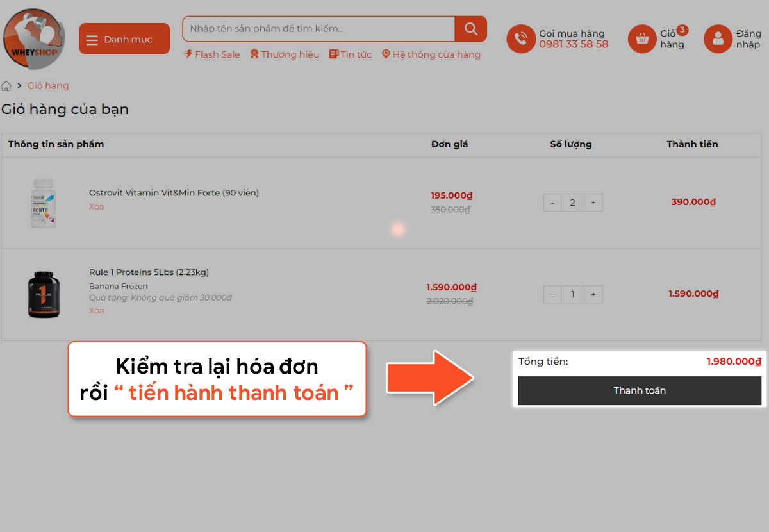This screenshot has width=769, height=532.
Task: Focus the product search input field
Action: pyautogui.click(x=318, y=29)
